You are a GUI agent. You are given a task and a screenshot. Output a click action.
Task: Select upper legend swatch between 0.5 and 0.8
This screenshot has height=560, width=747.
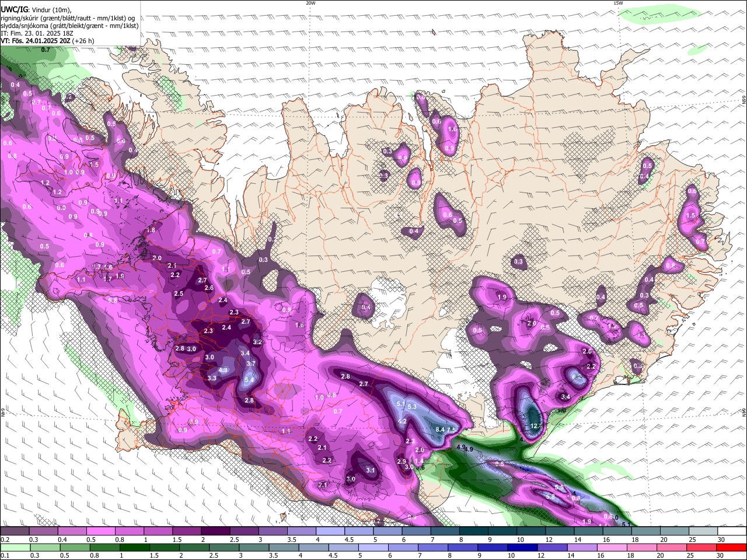coord(100,531)
